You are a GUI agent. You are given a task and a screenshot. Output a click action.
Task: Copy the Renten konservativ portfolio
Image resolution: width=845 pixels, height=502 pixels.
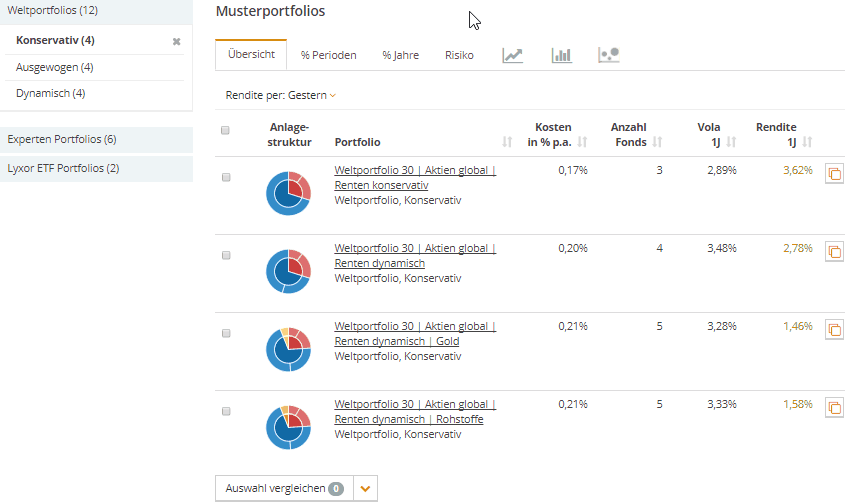(x=834, y=174)
